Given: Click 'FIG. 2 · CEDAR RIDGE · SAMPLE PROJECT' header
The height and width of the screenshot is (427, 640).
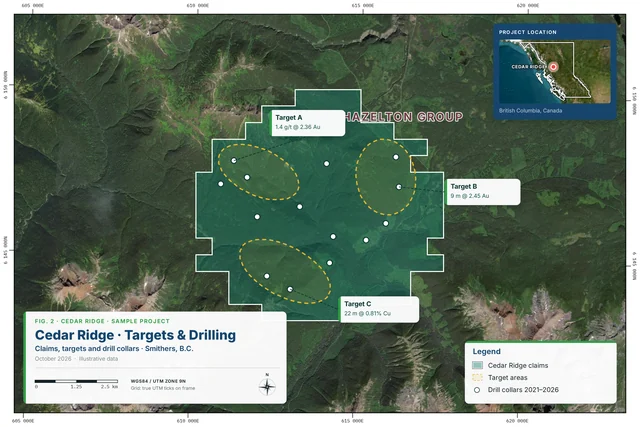Looking at the screenshot, I should click(102, 321).
